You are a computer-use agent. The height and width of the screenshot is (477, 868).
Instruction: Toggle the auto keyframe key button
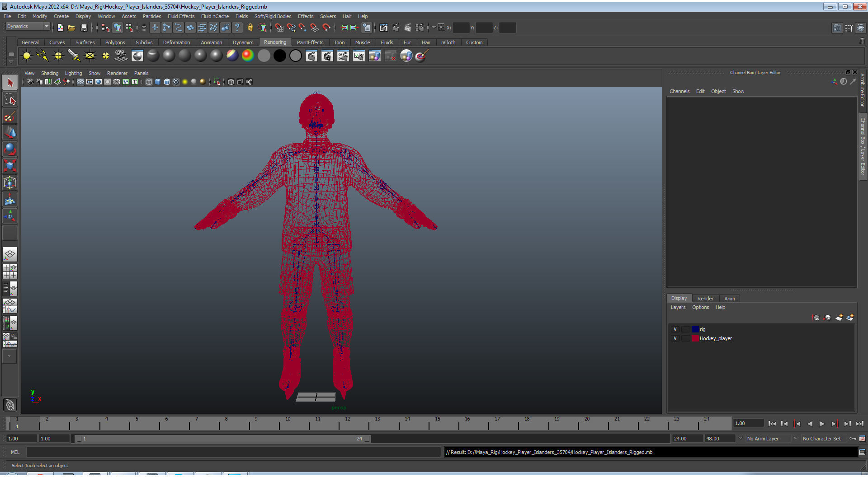pos(853,439)
